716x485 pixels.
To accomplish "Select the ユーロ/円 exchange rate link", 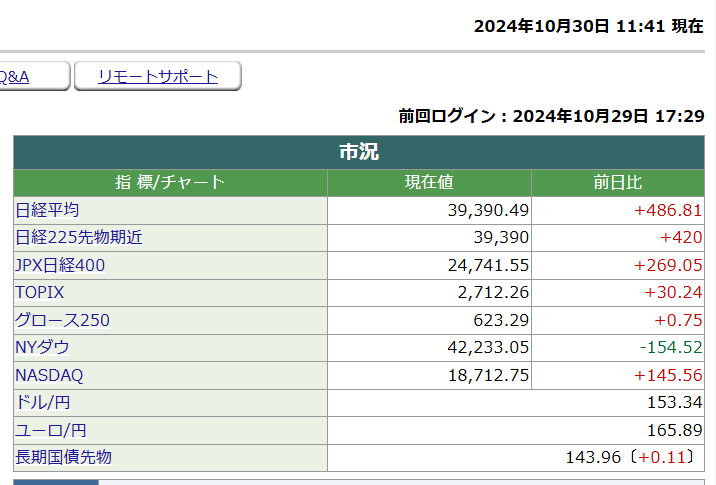I will click(x=51, y=430).
